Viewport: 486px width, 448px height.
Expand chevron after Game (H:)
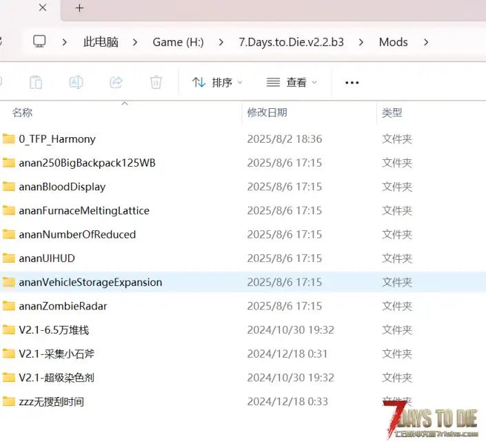click(x=221, y=42)
